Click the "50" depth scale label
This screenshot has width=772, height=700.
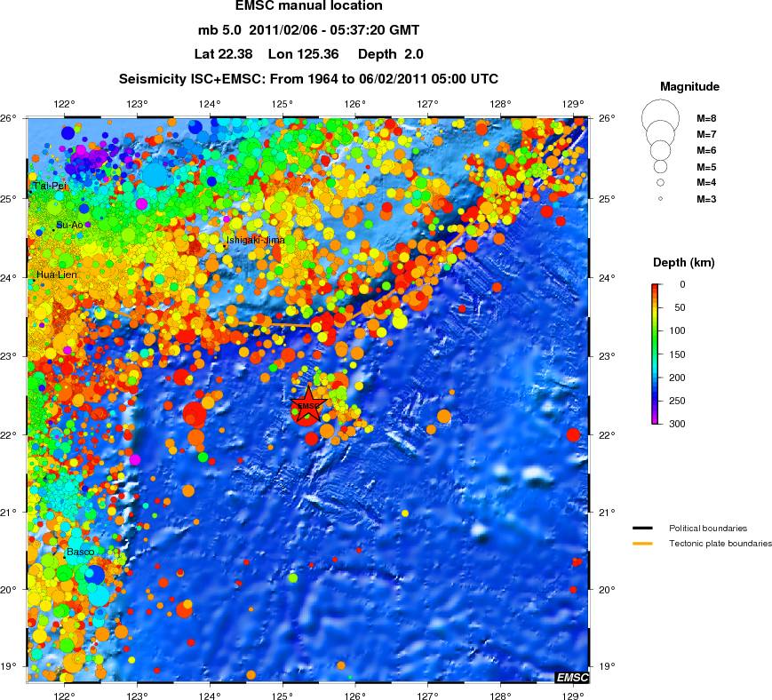click(x=680, y=307)
